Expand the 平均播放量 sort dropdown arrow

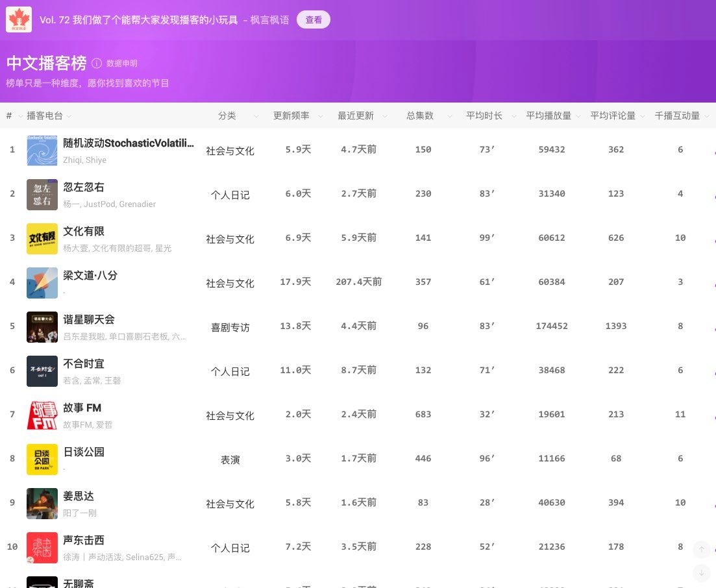578,116
